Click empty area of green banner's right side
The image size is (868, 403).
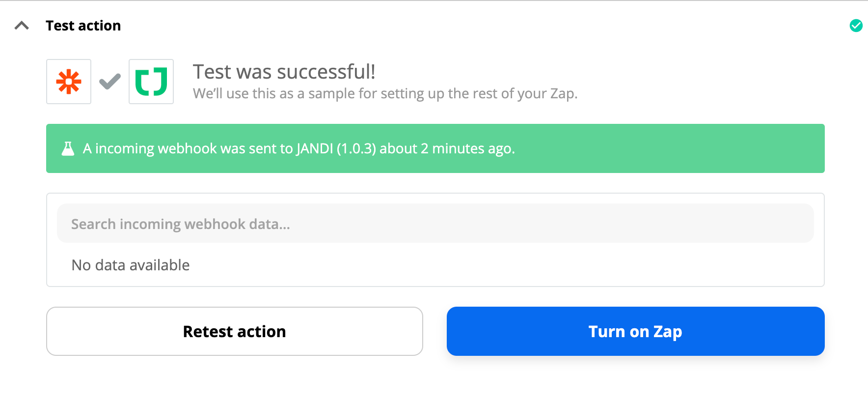point(687,148)
